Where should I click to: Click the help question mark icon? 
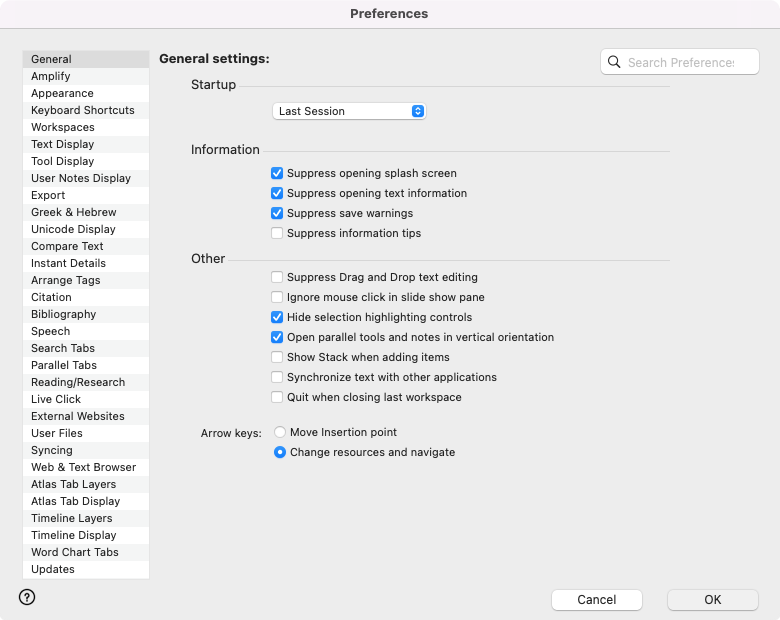click(27, 597)
